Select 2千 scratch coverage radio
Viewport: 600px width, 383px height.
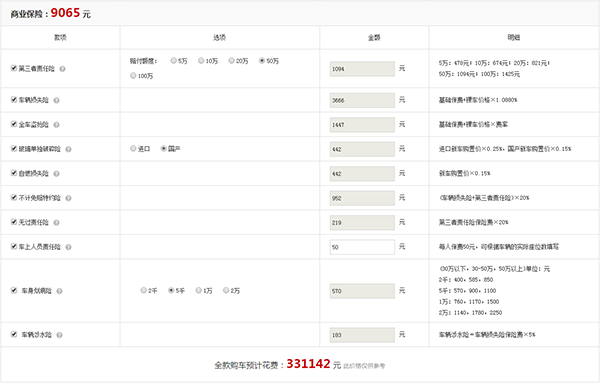click(x=143, y=290)
